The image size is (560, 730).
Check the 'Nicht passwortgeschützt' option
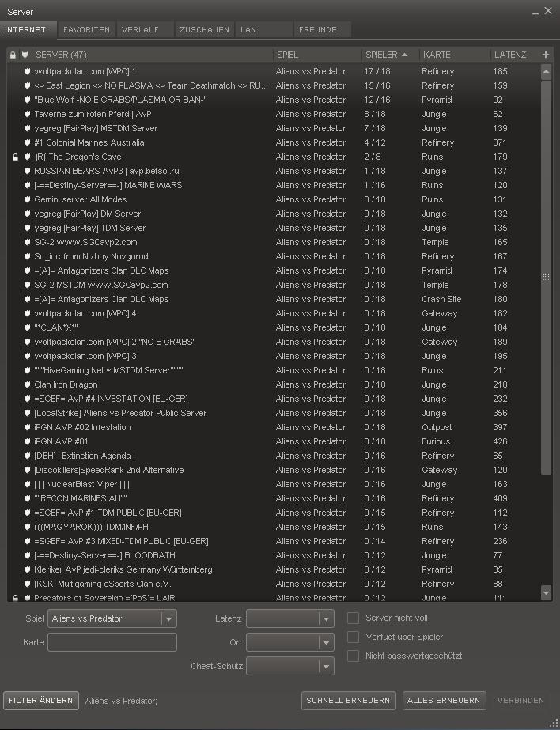(x=354, y=656)
